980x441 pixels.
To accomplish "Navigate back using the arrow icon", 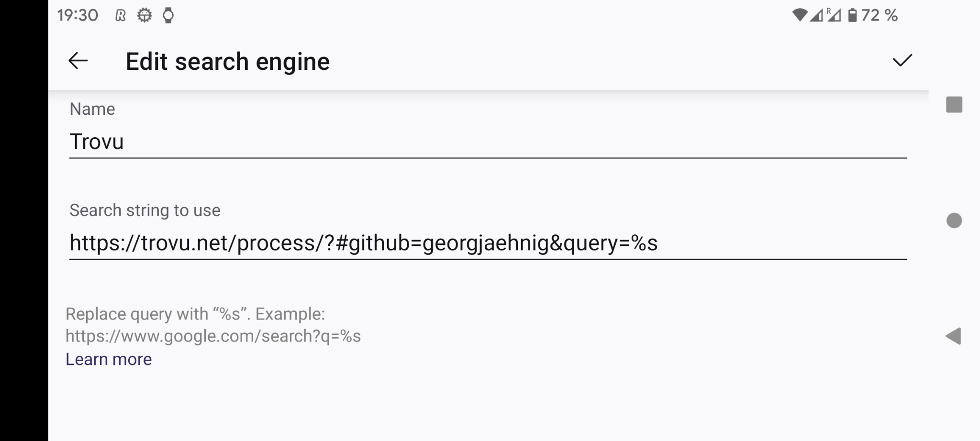I will click(78, 61).
